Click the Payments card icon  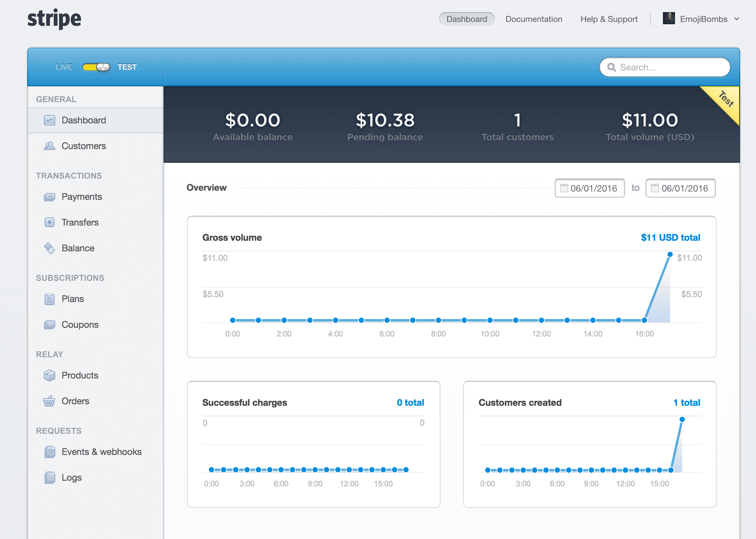click(x=50, y=197)
